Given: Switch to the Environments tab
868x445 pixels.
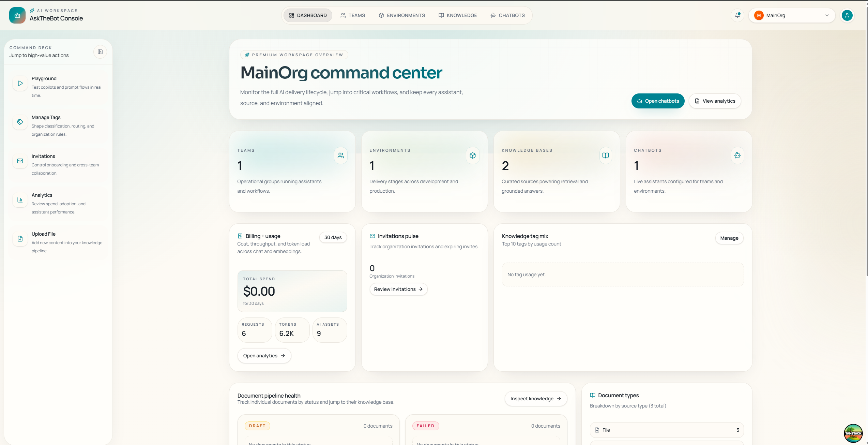Looking at the screenshot, I should coord(402,15).
